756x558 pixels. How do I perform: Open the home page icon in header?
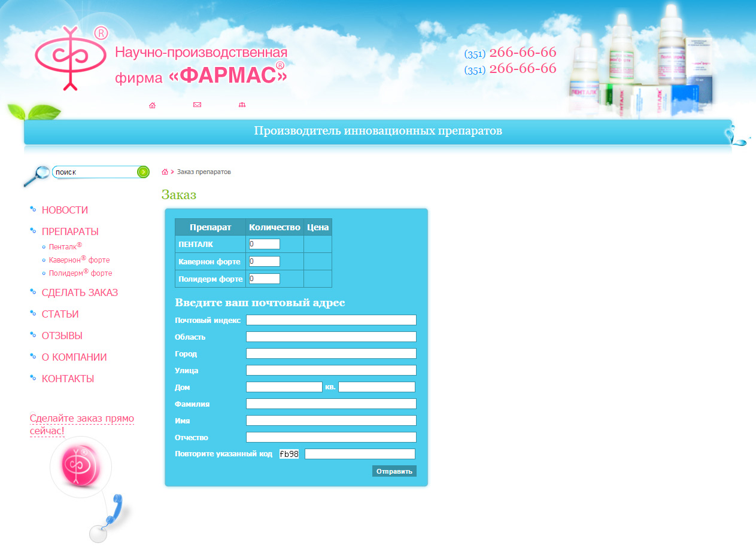[x=152, y=105]
